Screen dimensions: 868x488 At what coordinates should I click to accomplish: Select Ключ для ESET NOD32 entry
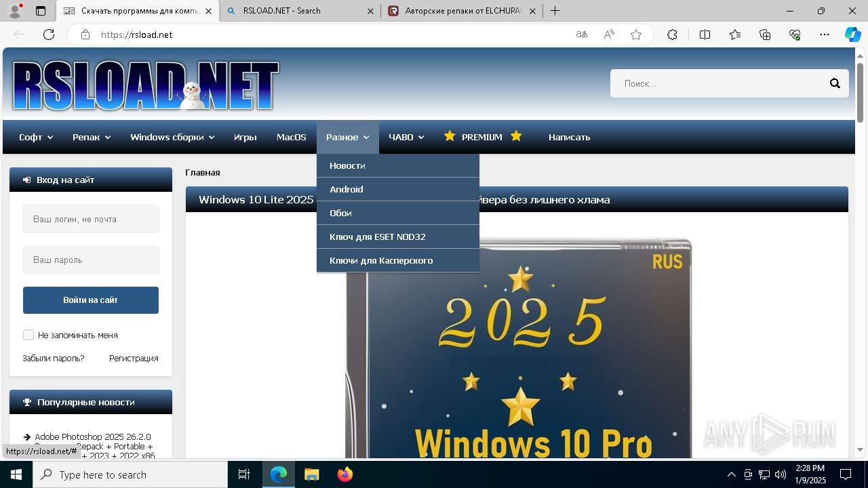[398, 237]
